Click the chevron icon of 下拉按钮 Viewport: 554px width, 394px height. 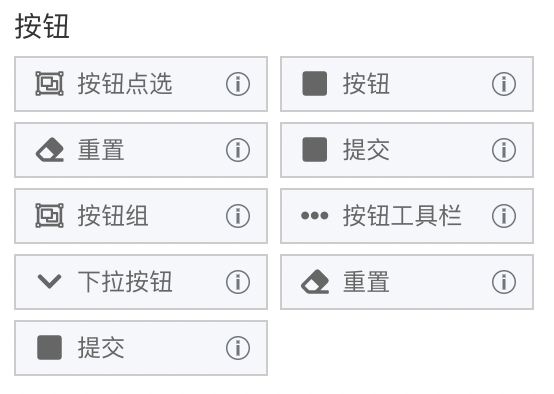click(x=49, y=282)
